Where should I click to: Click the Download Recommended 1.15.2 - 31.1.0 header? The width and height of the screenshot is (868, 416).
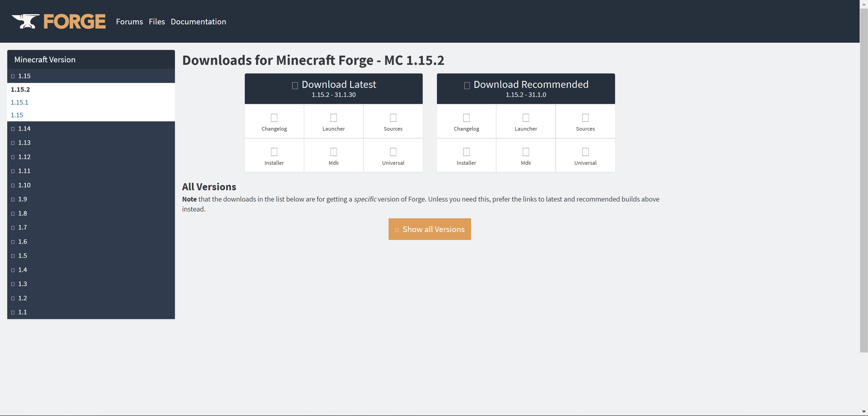click(526, 89)
